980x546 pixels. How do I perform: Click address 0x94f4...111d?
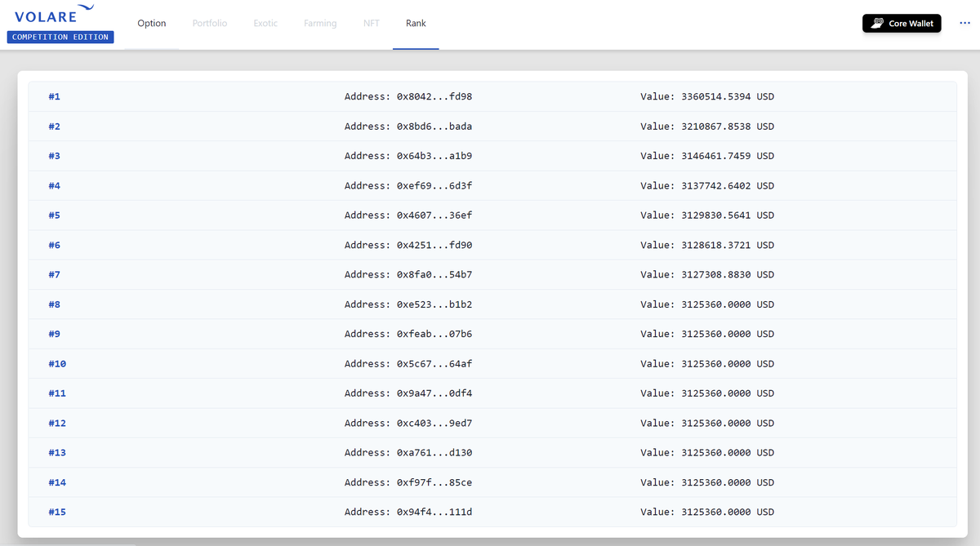click(x=434, y=512)
